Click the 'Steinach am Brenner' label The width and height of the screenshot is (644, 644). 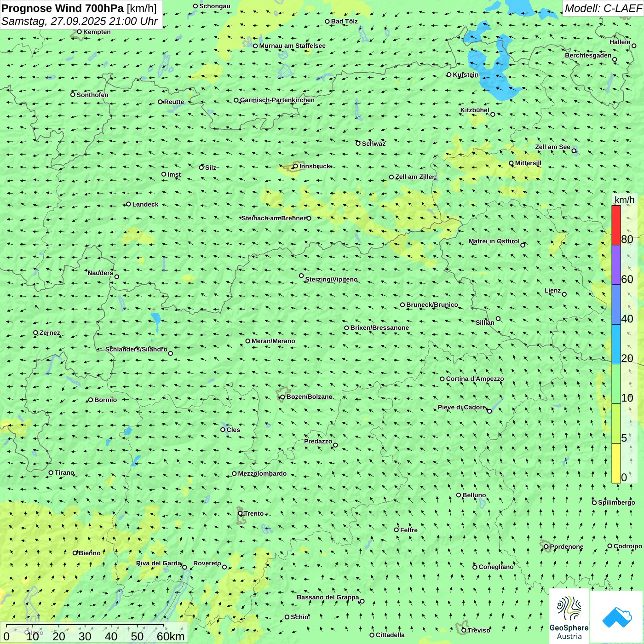tap(274, 218)
